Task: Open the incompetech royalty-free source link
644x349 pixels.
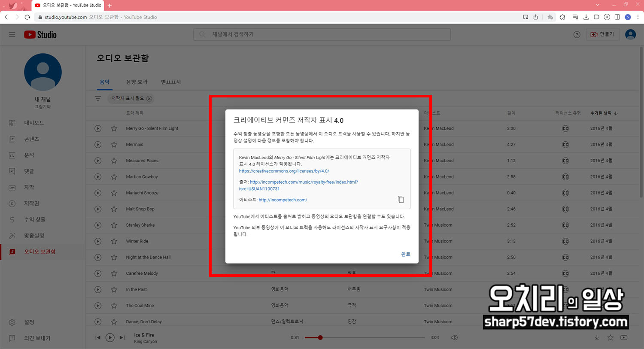Action: (x=298, y=185)
